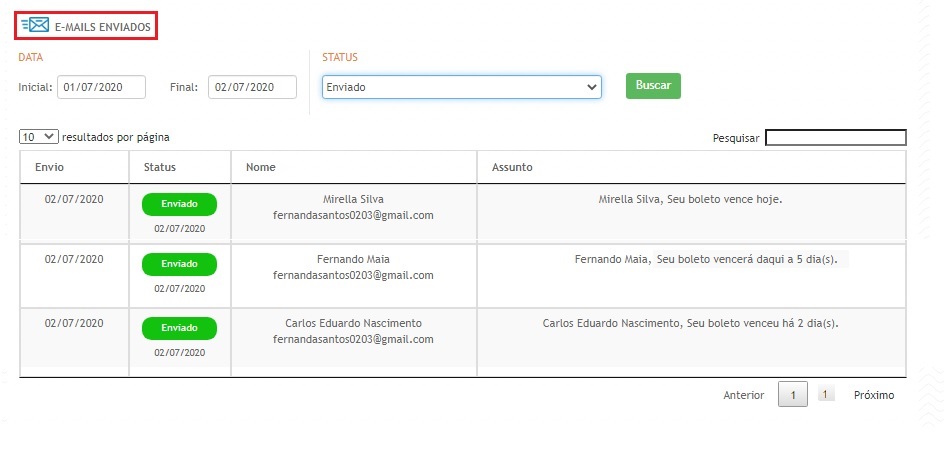
Task: Click Enviado badge for Carlos Eduardo Nascimento
Action: [179, 328]
